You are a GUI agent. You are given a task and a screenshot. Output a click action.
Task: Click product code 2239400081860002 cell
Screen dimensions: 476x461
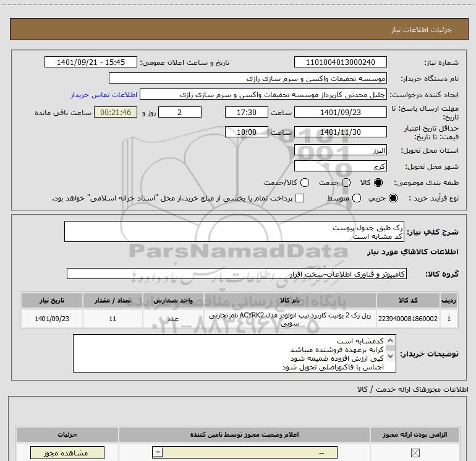pos(408,319)
